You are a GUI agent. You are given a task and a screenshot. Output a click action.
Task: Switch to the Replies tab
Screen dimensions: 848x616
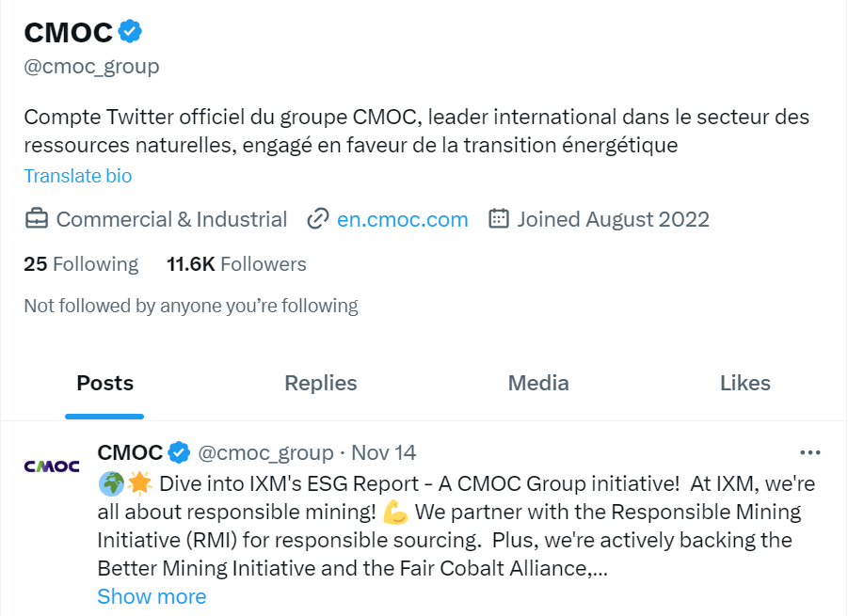(321, 384)
